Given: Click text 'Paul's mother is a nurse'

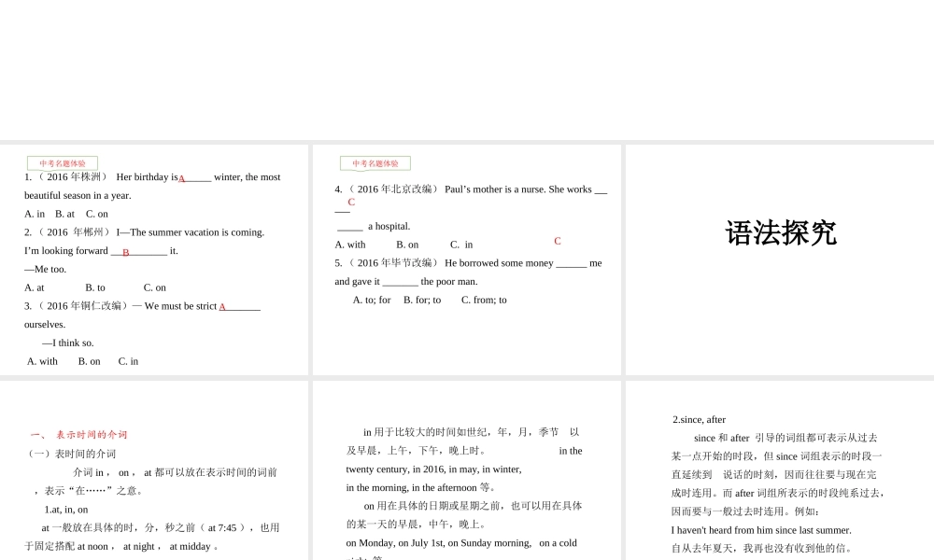Looking at the screenshot, I should 495,189.
